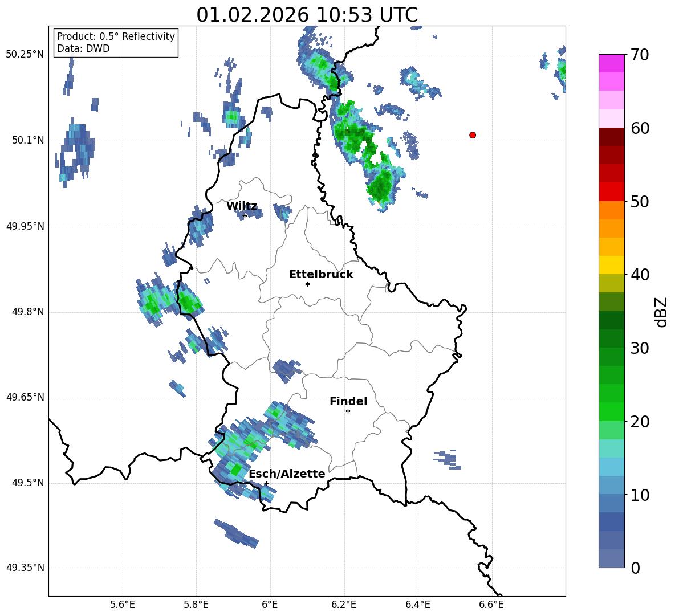Click the dark green colorbar segment just above 30
The image size is (675, 616).
click(x=611, y=338)
